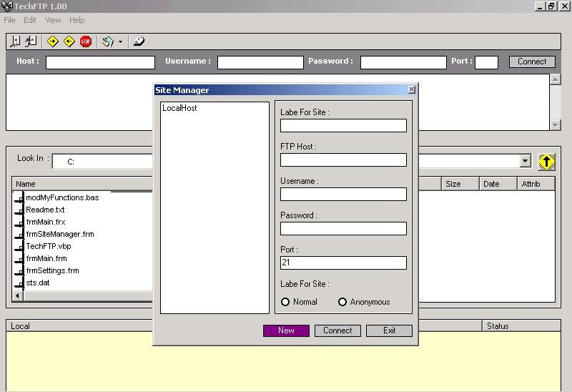Click the second door icon with red figure
This screenshot has height=392, width=572.
click(31, 41)
